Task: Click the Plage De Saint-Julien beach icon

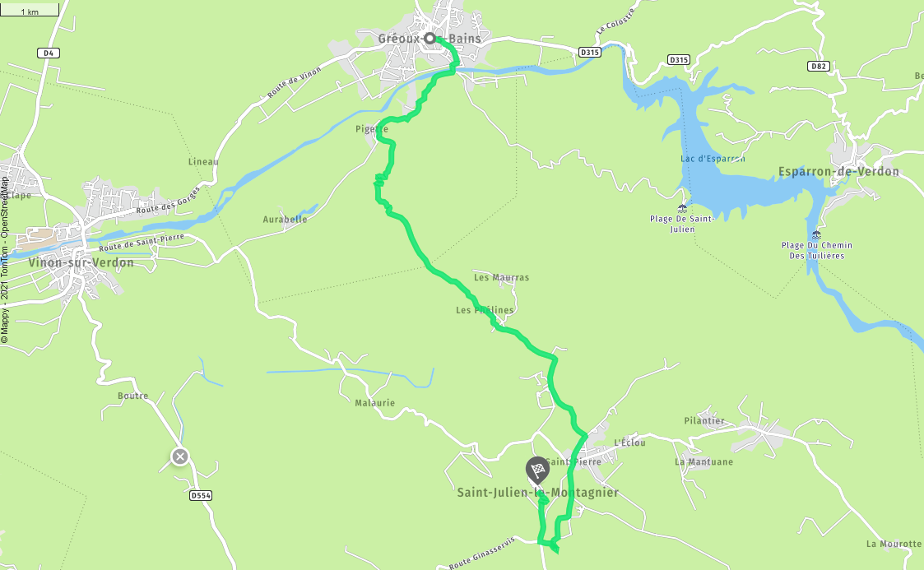Action: tap(682, 208)
